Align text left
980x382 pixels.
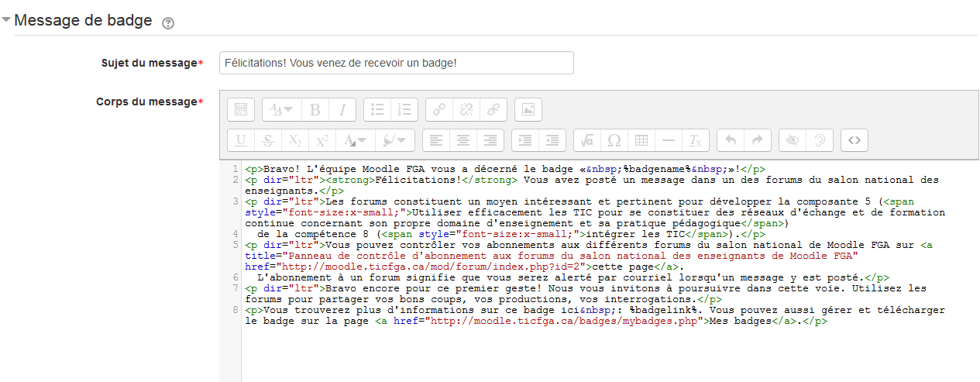click(437, 140)
